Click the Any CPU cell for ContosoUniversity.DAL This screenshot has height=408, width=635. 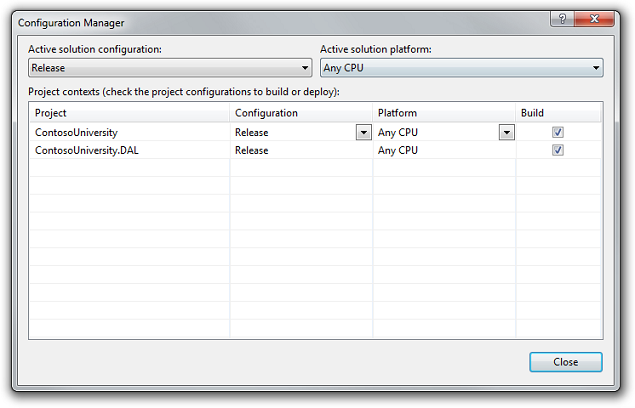click(399, 151)
